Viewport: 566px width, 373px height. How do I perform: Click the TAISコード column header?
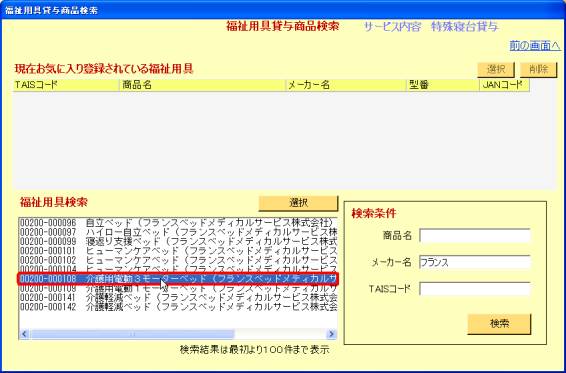(66, 85)
